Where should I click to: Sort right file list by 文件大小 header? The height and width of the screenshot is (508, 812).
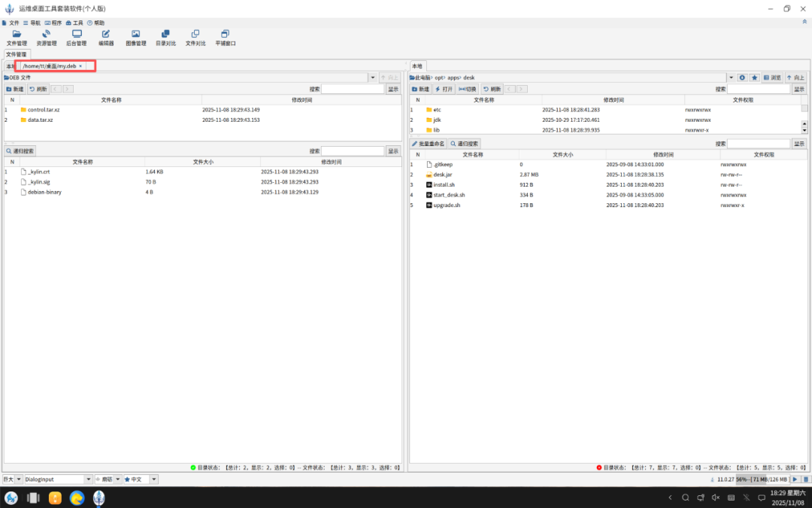click(x=562, y=154)
